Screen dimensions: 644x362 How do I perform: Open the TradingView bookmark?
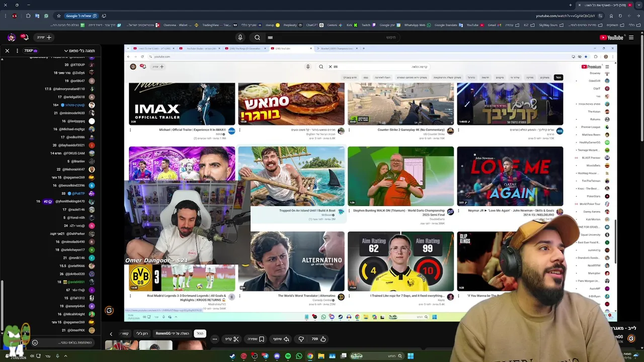pyautogui.click(x=218, y=25)
